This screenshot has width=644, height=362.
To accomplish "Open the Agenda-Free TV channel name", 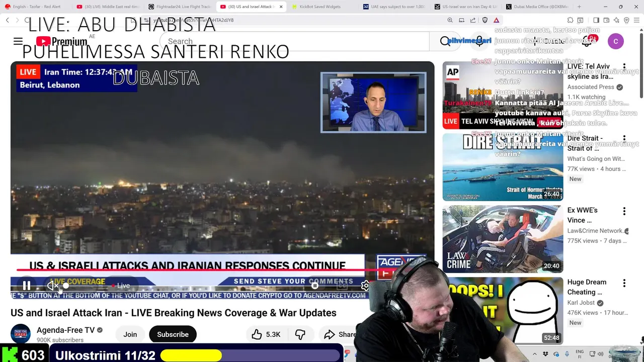I will [65, 330].
